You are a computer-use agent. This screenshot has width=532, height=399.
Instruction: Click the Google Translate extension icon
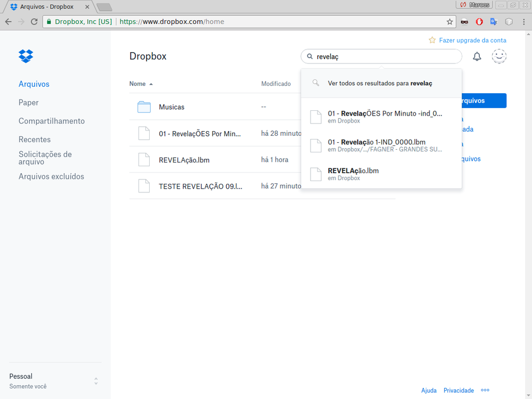tap(494, 22)
